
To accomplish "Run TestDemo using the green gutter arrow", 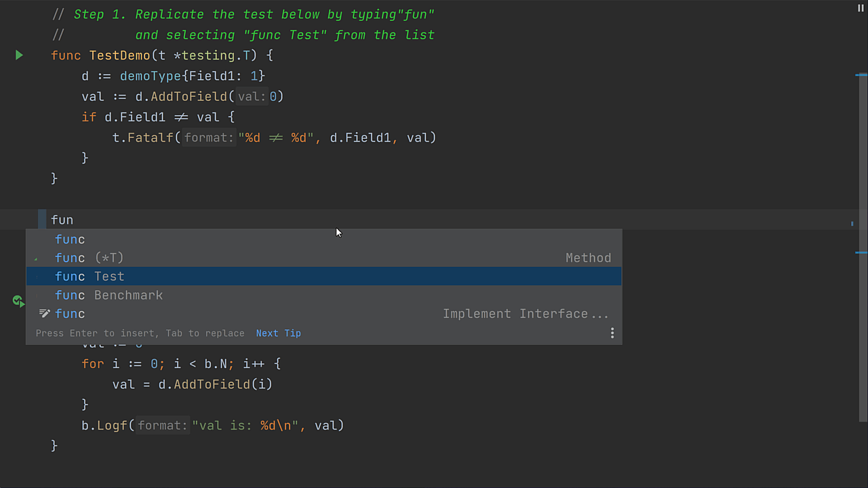I will [19, 55].
